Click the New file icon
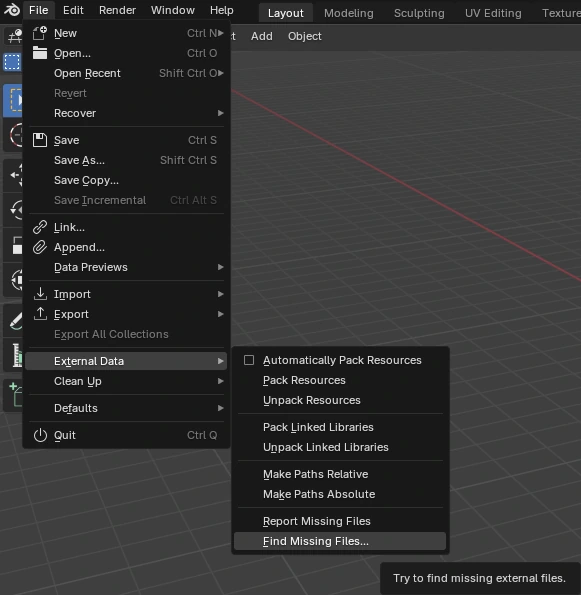 tap(40, 33)
